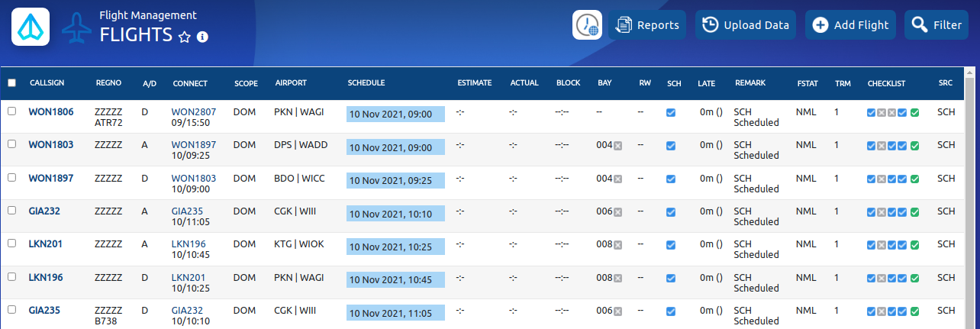
Task: Click the vertical scrollbar of flights table
Action: click(x=970, y=198)
